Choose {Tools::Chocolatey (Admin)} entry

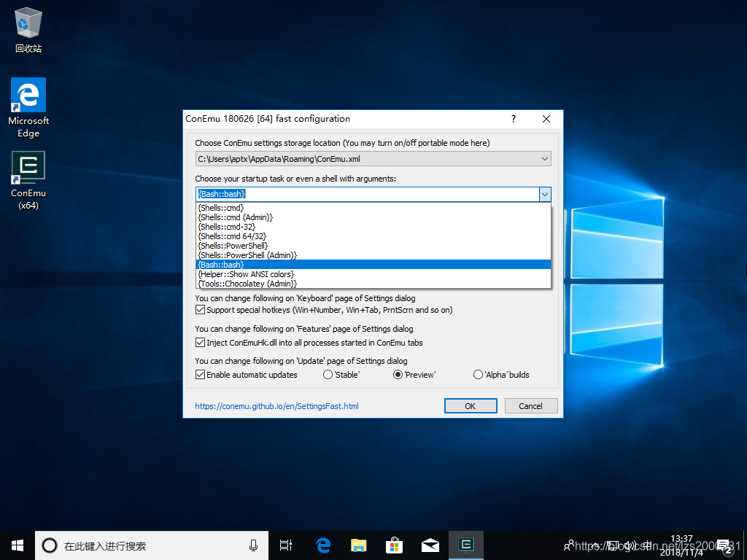pos(373,284)
